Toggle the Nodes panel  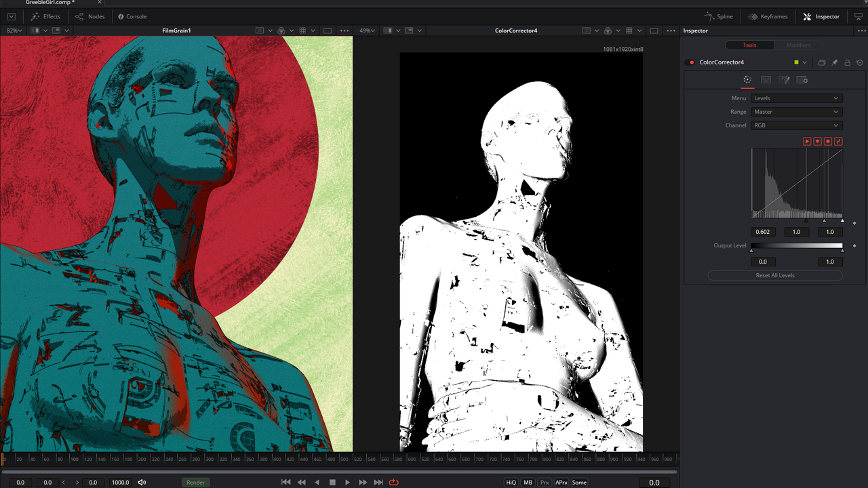click(90, 16)
